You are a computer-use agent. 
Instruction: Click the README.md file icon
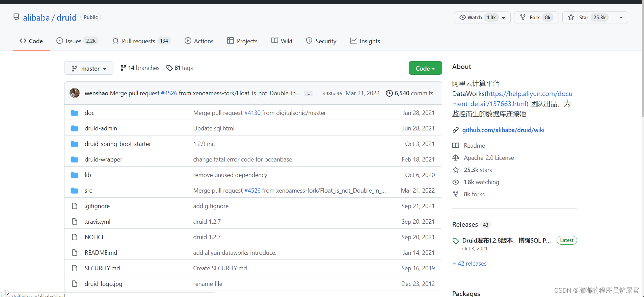coord(75,253)
